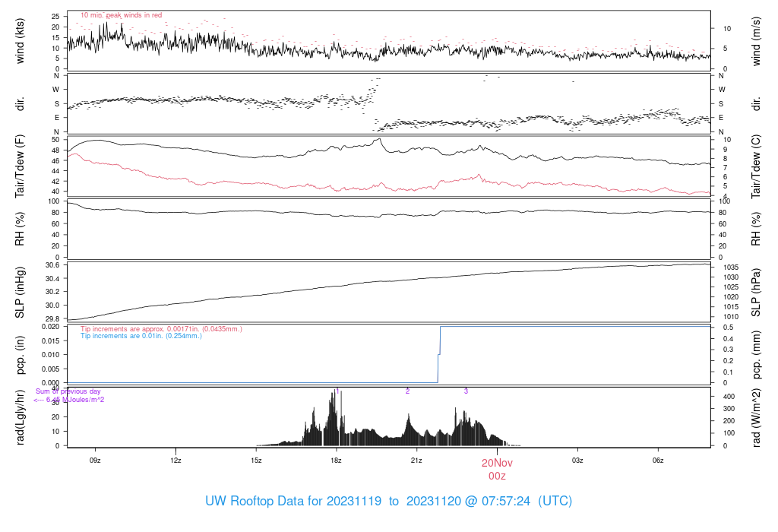The height and width of the screenshot is (532, 778).
Task: Click the '30.6' SLP axis value
Action: [52, 265]
